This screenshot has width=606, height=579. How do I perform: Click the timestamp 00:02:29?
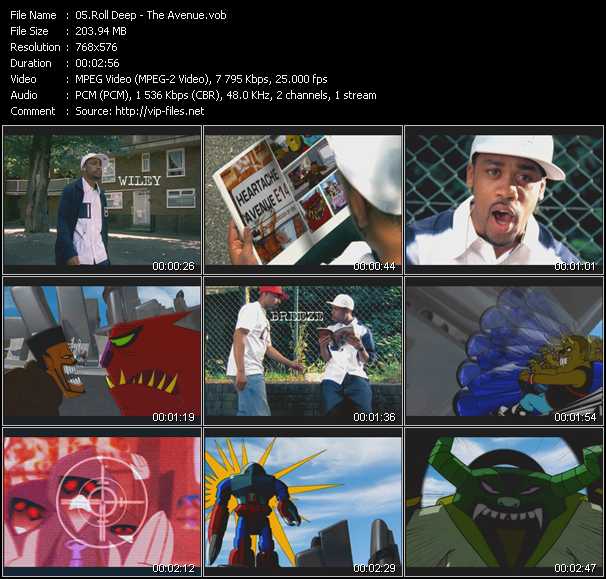[374, 568]
